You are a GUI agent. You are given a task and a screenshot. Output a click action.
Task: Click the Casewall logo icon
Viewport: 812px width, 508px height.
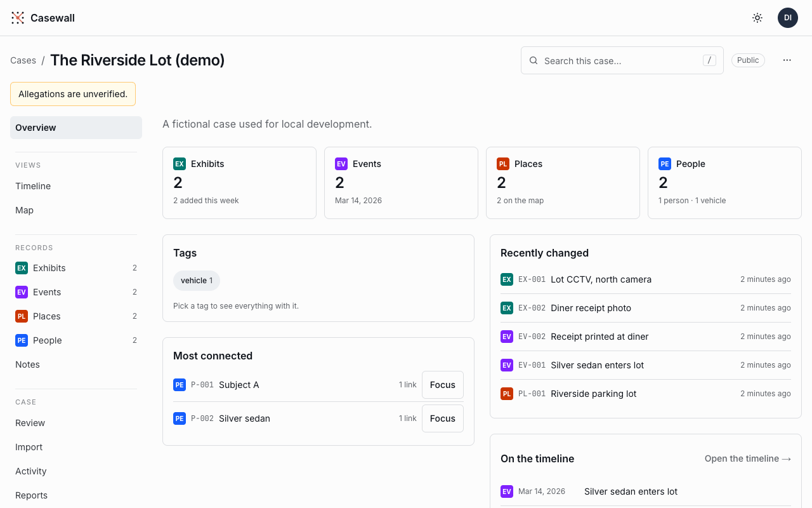click(x=18, y=18)
